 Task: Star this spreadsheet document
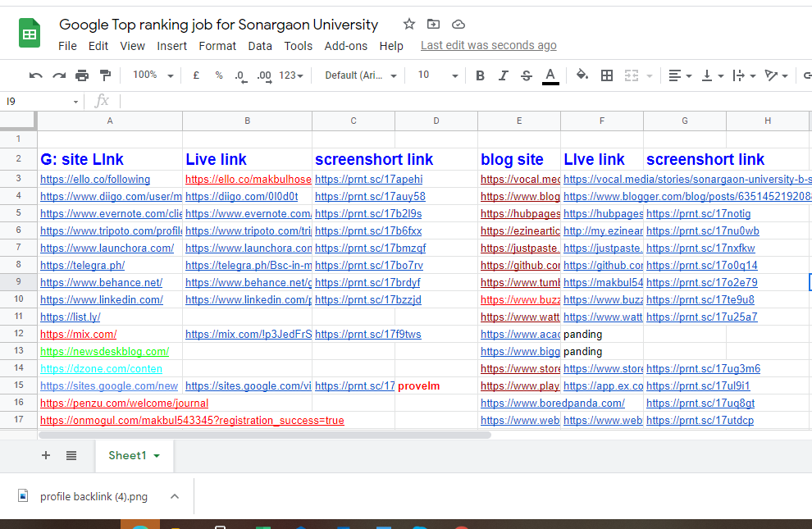pos(409,25)
